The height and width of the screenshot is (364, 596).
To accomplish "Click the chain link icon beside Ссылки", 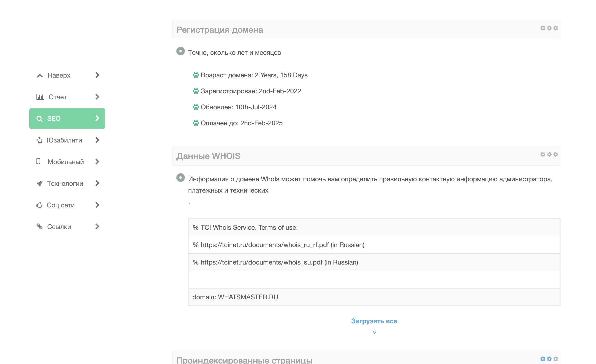I will coord(40,226).
